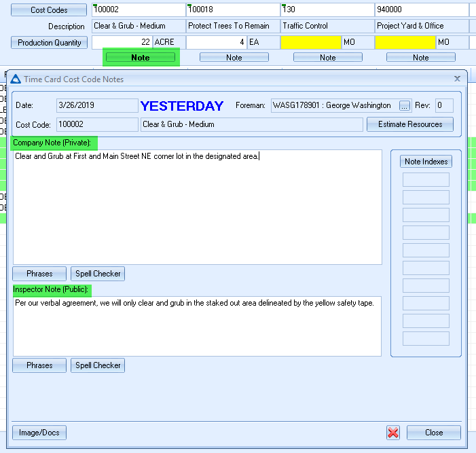Click the Project Yard & Office description cell
Screen dimensions: 476x453
[422, 26]
